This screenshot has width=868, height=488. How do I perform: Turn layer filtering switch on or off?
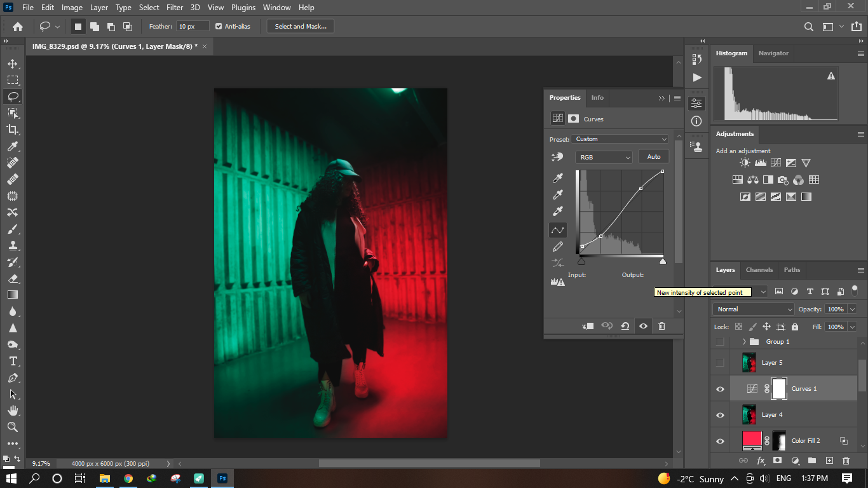click(x=855, y=290)
